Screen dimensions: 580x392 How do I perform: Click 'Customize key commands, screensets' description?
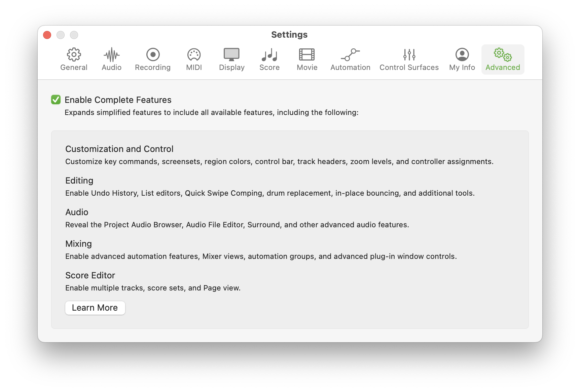[x=279, y=161]
